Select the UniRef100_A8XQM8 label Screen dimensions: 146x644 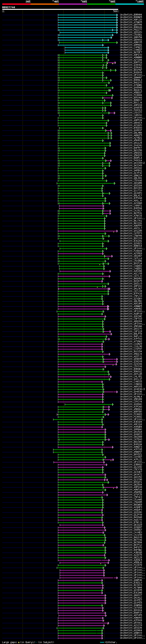[131, 183]
